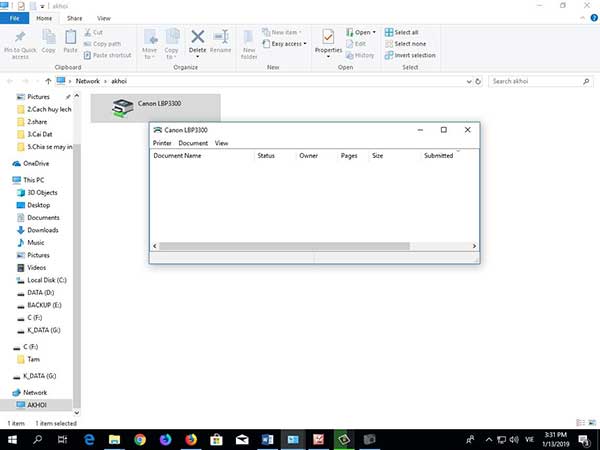This screenshot has width=600, height=450.
Task: Sort by Submitted column header
Action: [x=438, y=155]
